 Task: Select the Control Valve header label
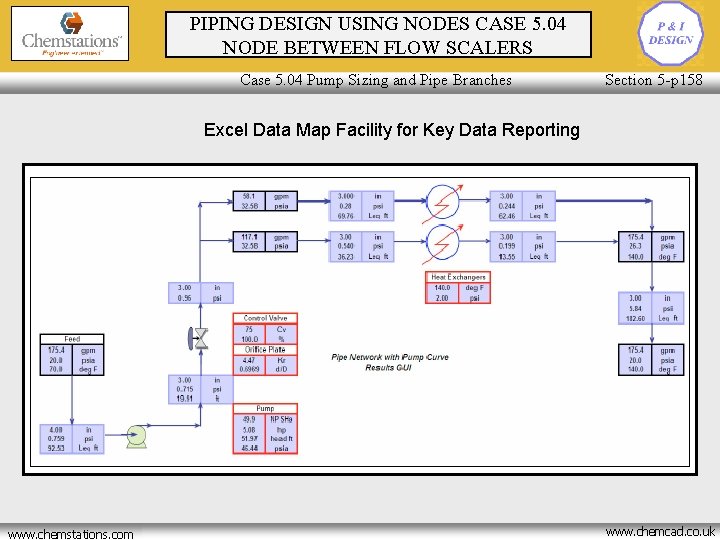(265, 318)
